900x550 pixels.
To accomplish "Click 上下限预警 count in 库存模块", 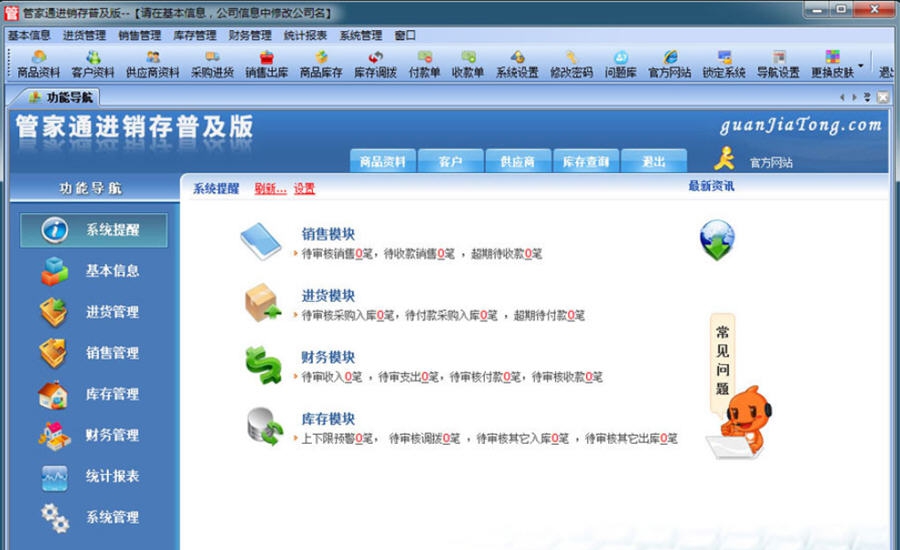I will click(359, 439).
